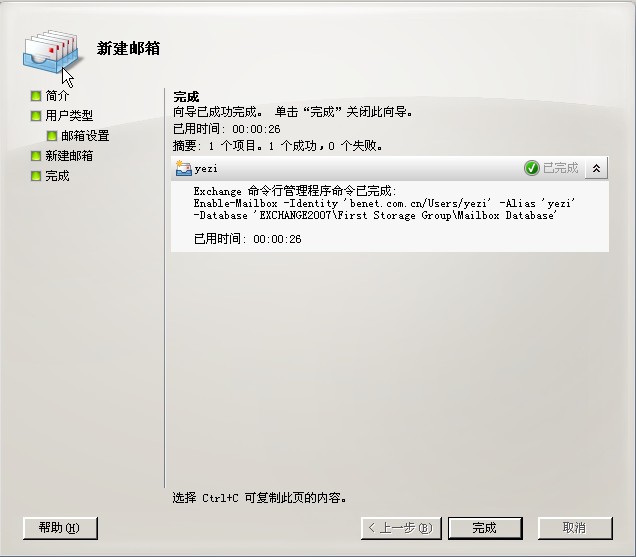Image resolution: width=636 pixels, height=557 pixels.
Task: Collapse the yezi result details chevron
Action: pos(596,168)
